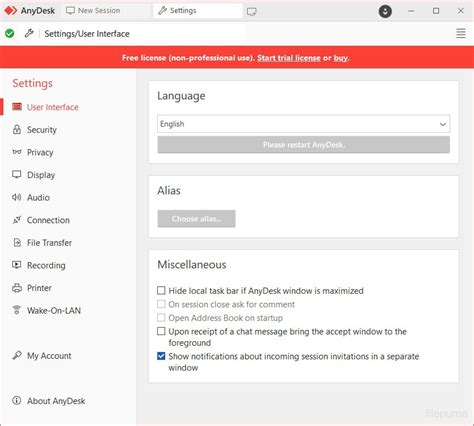This screenshot has height=426, width=474.
Task: Click the wrench icon beside Settings/User Interface
Action: [29, 33]
